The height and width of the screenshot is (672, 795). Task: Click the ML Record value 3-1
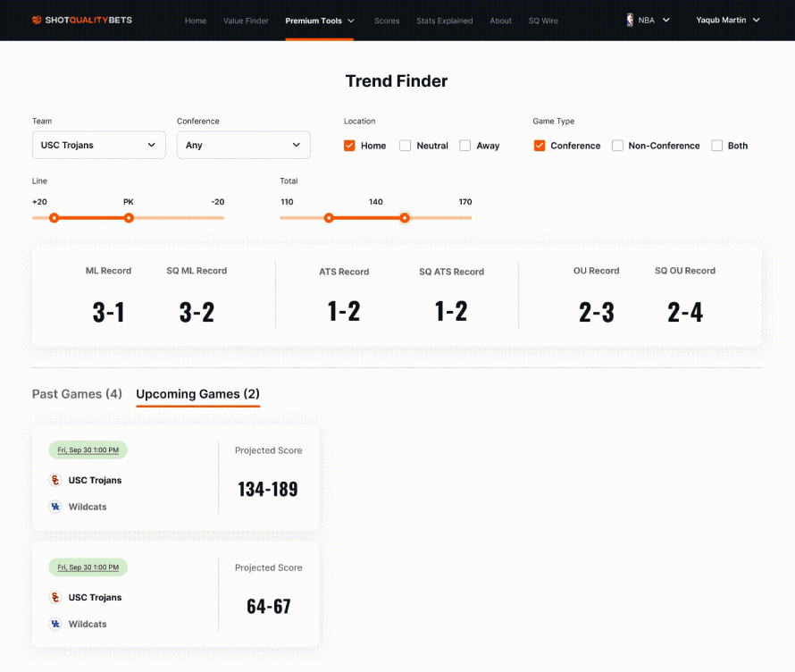[x=108, y=312]
